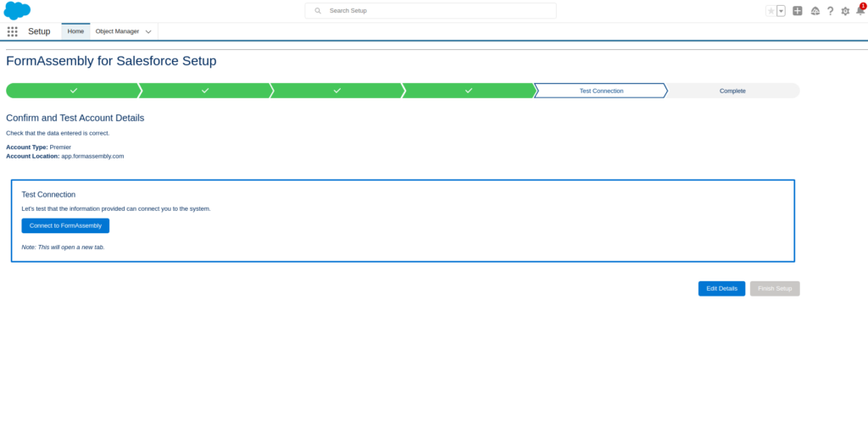Go to the fourth completed progress step
Image resolution: width=868 pixels, height=444 pixels.
tap(468, 91)
